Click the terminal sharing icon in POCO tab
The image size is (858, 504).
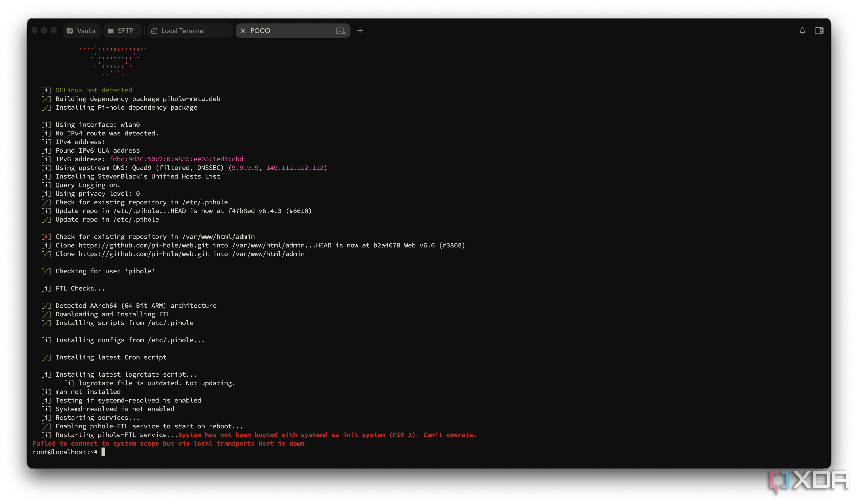pyautogui.click(x=340, y=31)
